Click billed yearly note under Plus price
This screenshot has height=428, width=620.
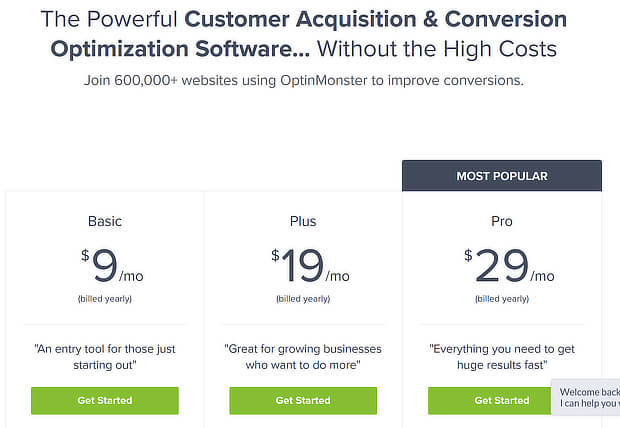tap(303, 299)
